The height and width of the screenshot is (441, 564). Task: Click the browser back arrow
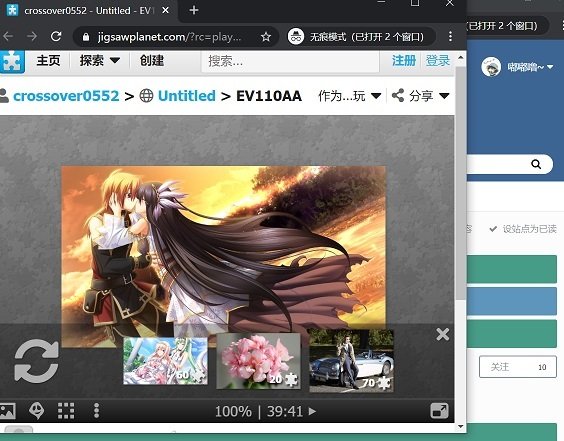pos(8,36)
